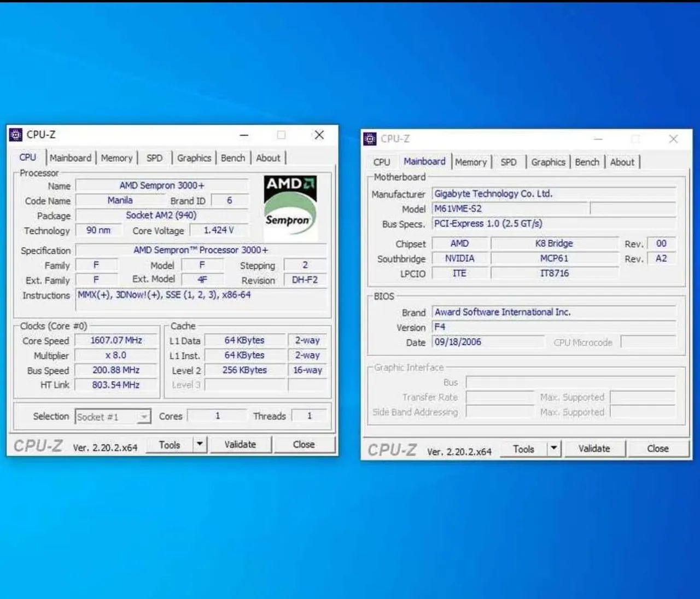This screenshot has width=700, height=599.
Task: Click the Package field Socket AM2 (940)
Action: pos(162,216)
